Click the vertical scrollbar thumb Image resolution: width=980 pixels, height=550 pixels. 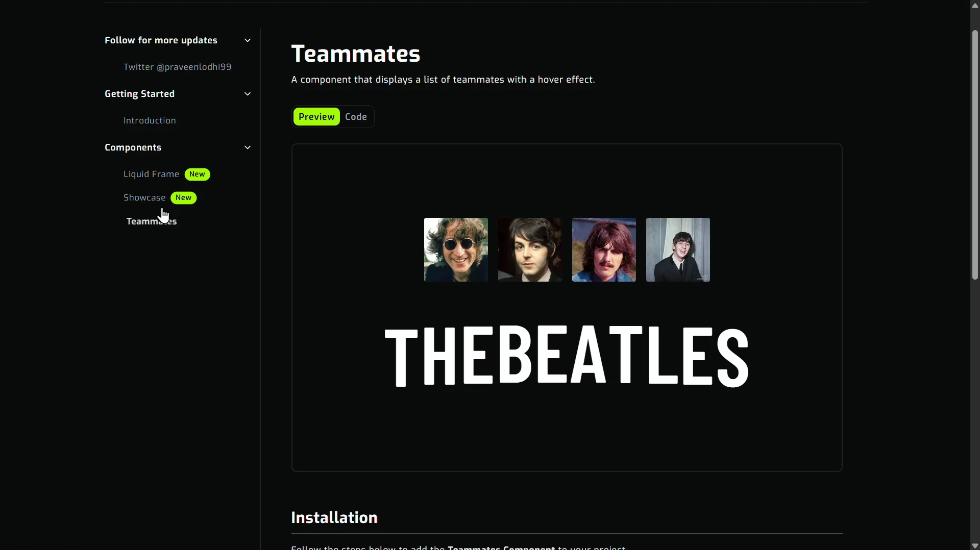click(x=975, y=153)
